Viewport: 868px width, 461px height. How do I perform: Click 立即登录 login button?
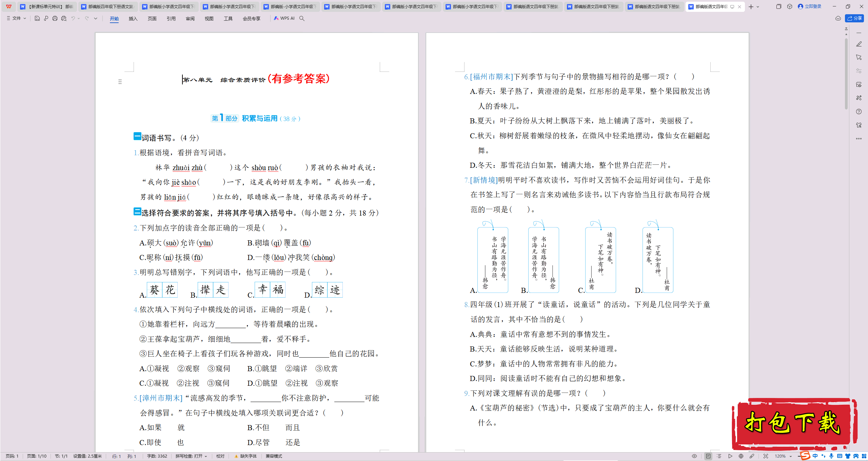[x=810, y=6]
